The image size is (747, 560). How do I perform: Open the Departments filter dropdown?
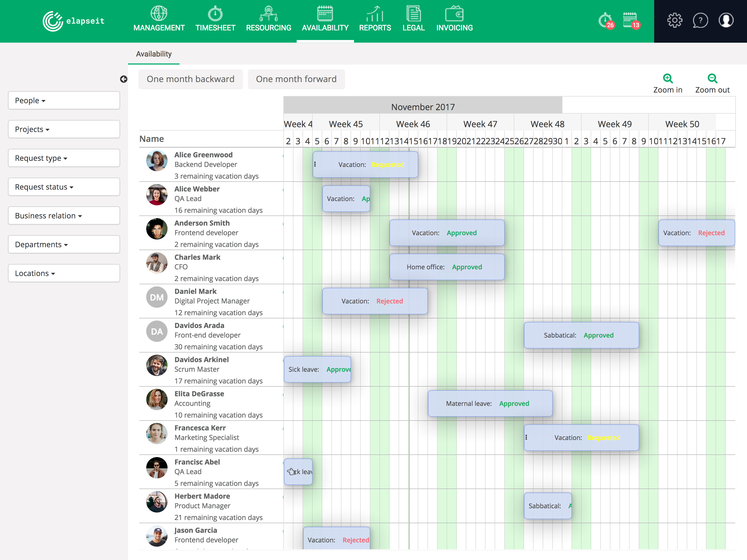(x=64, y=244)
